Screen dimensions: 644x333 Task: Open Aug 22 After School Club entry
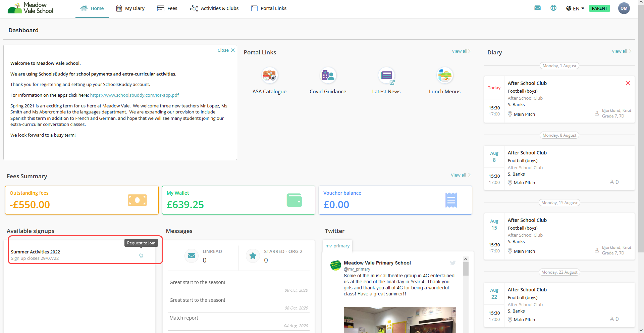click(559, 305)
